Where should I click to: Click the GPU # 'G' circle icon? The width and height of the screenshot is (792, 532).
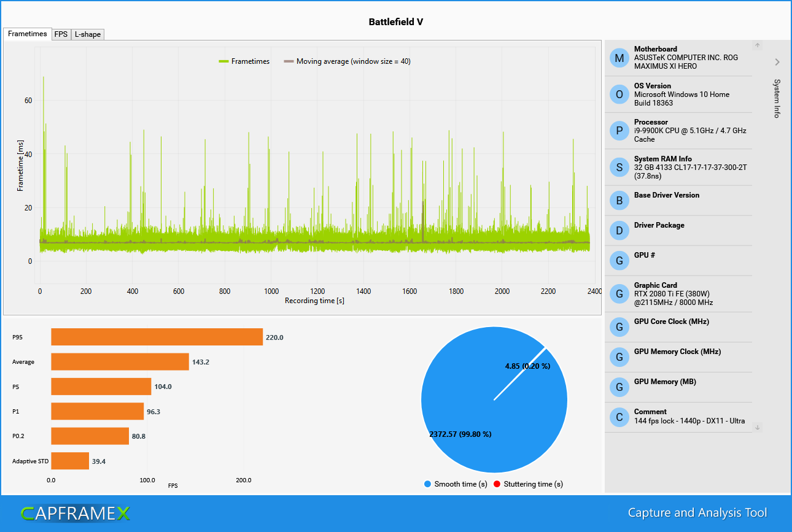click(x=619, y=261)
